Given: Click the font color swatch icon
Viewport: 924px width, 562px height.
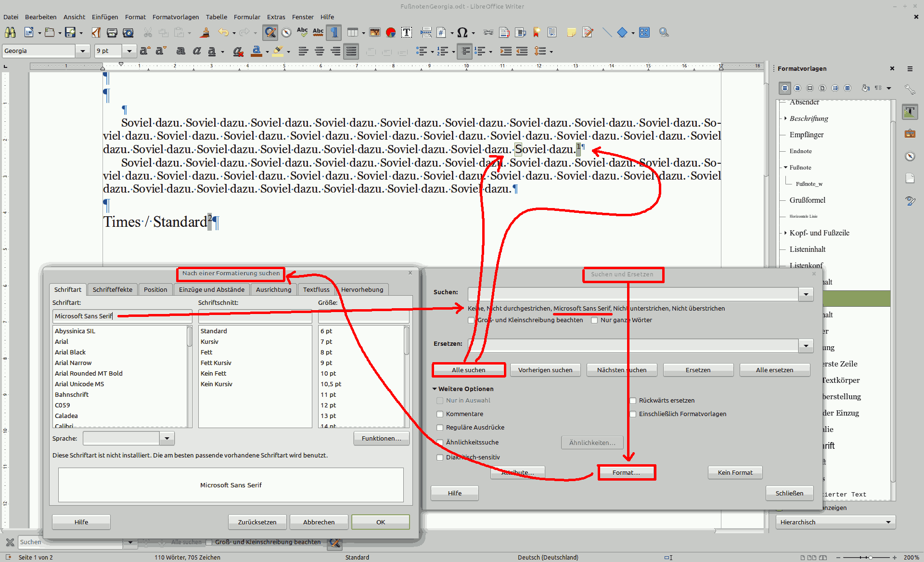Looking at the screenshot, I should pos(257,51).
